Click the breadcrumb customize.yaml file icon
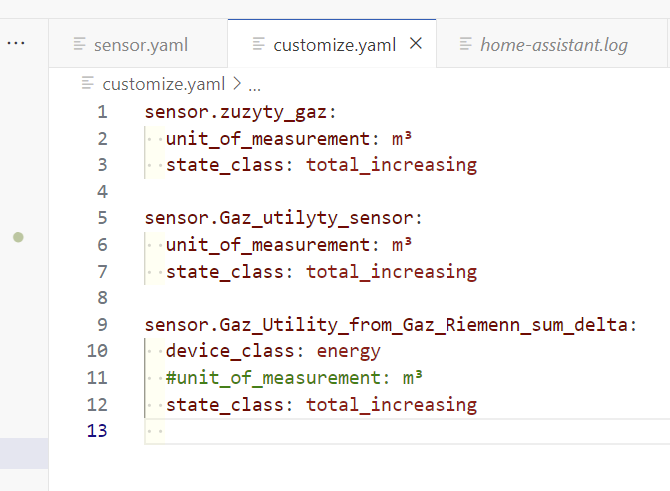This screenshot has height=491, width=670. [88, 83]
